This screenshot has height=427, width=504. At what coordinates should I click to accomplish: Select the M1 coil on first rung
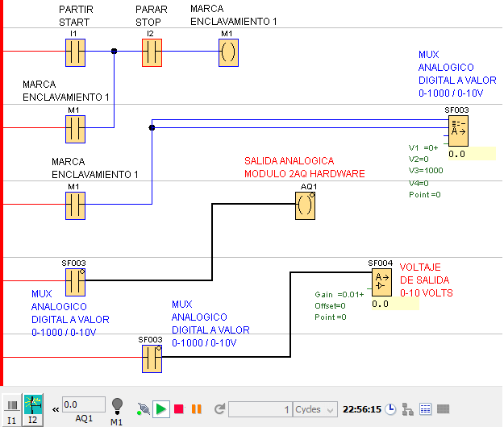tap(228, 52)
